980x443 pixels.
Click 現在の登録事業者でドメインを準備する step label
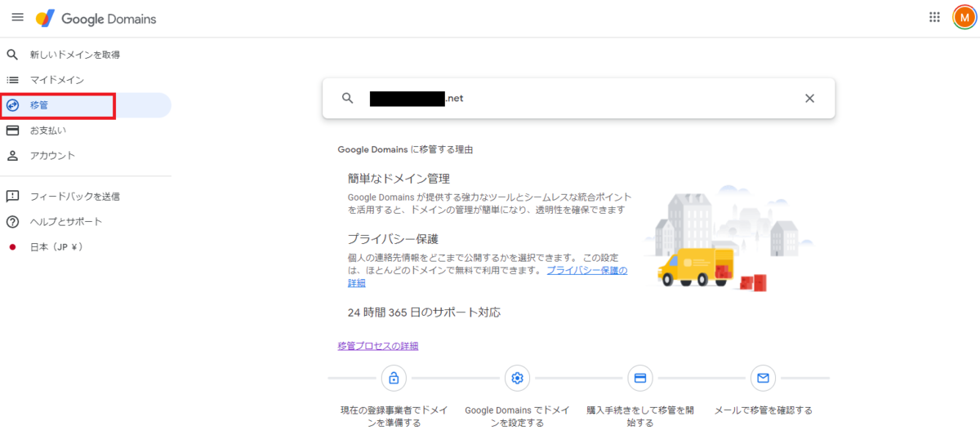click(x=394, y=416)
